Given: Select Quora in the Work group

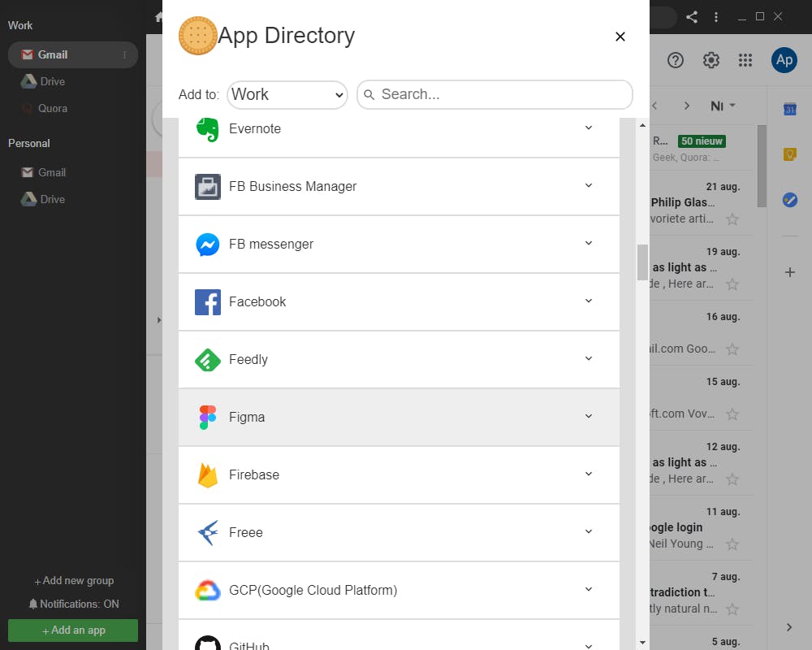Looking at the screenshot, I should 45,108.
